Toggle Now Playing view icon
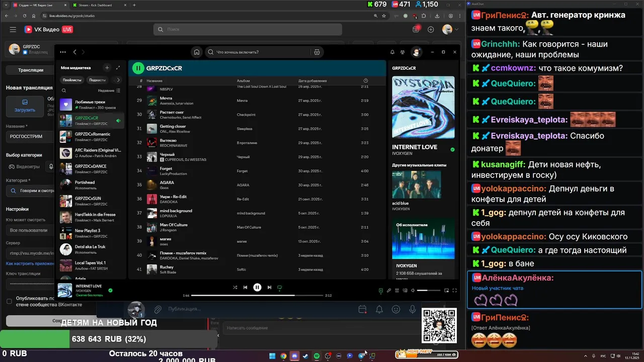 [x=381, y=290]
